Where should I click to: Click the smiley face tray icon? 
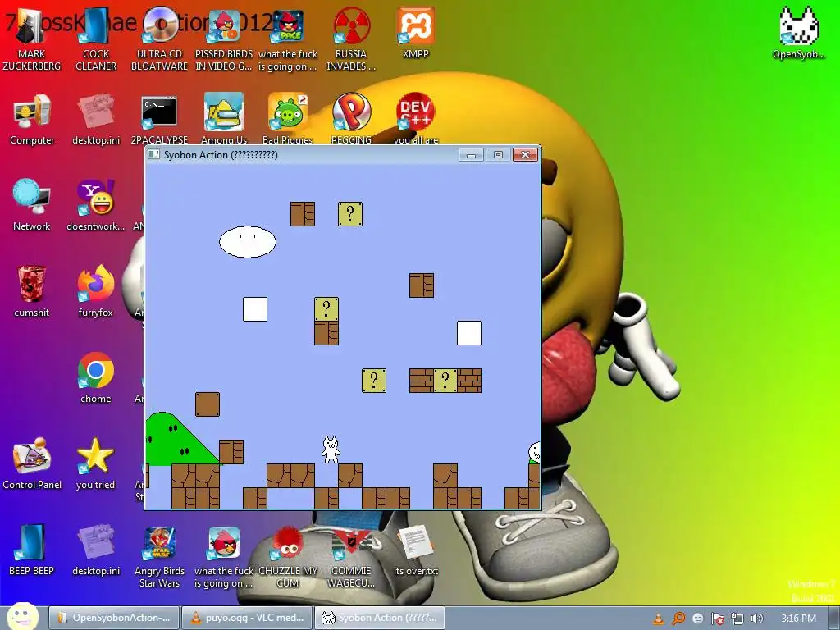tap(697, 619)
